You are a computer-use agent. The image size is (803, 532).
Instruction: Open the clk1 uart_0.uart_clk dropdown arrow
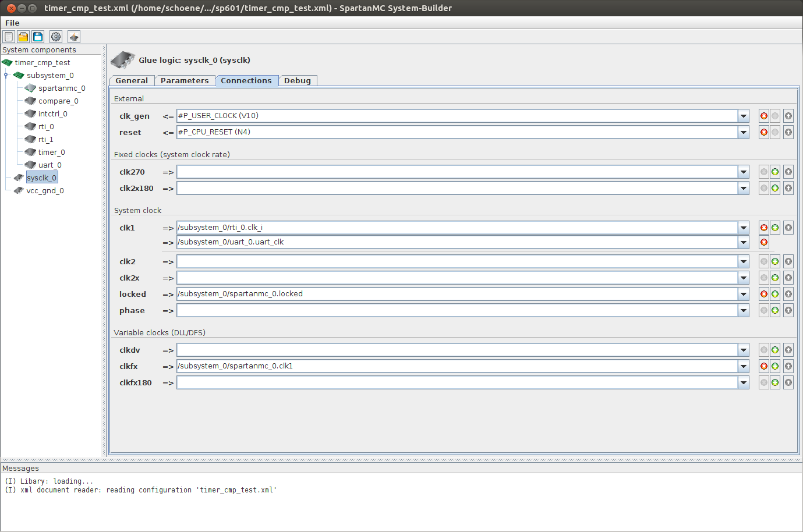coord(744,242)
